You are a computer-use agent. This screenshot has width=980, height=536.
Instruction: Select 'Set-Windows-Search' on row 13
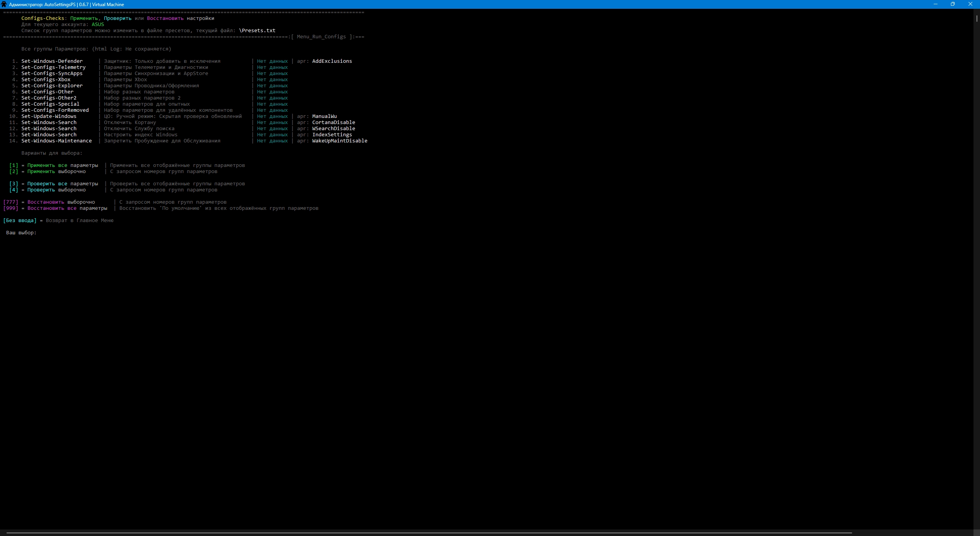tap(49, 135)
